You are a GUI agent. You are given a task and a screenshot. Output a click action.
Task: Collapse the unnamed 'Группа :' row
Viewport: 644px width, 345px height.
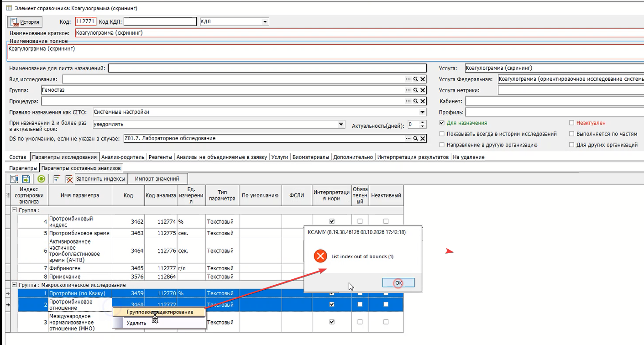click(x=14, y=210)
